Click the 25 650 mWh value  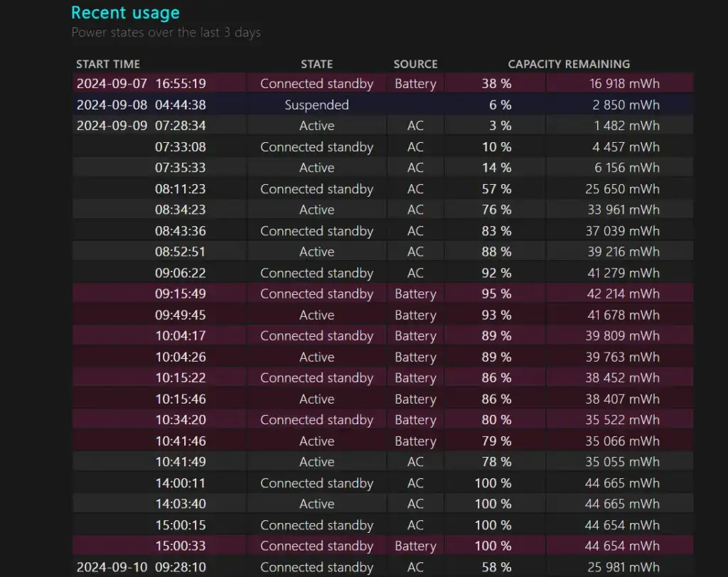coord(623,189)
